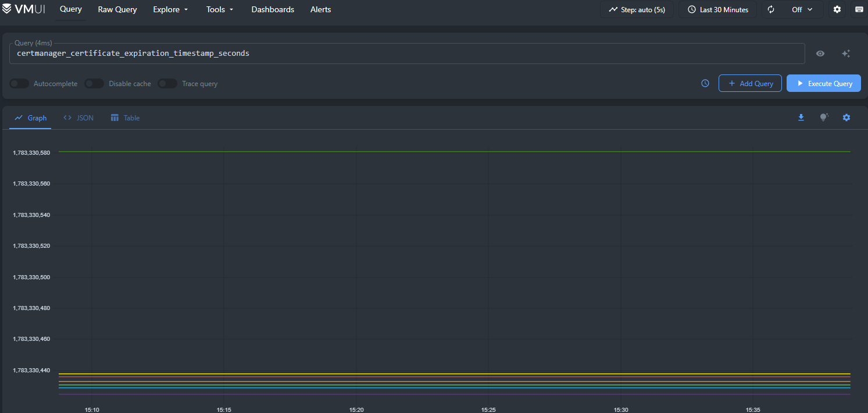This screenshot has width=868, height=413.
Task: Toggle query visibility eye icon
Action: (x=820, y=54)
